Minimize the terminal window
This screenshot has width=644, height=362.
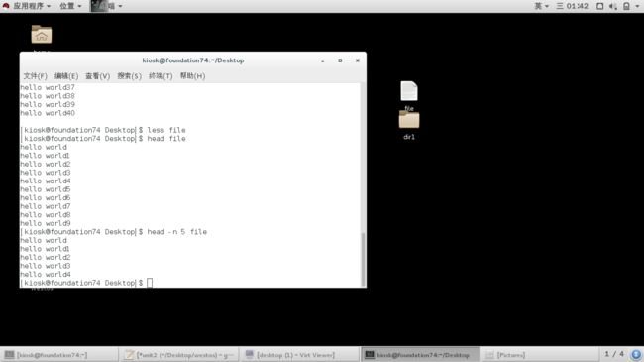point(323,60)
